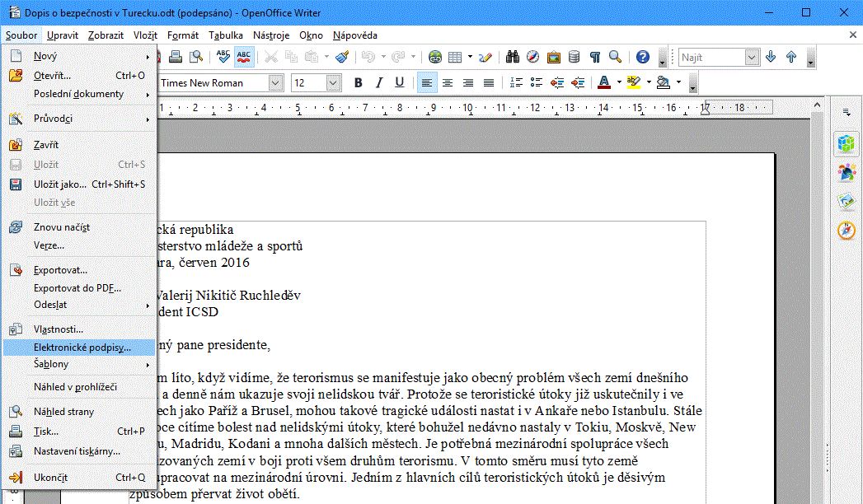Viewport: 863px width, 504px height.
Task: Open the Font Color dropdown arrow
Action: click(619, 82)
